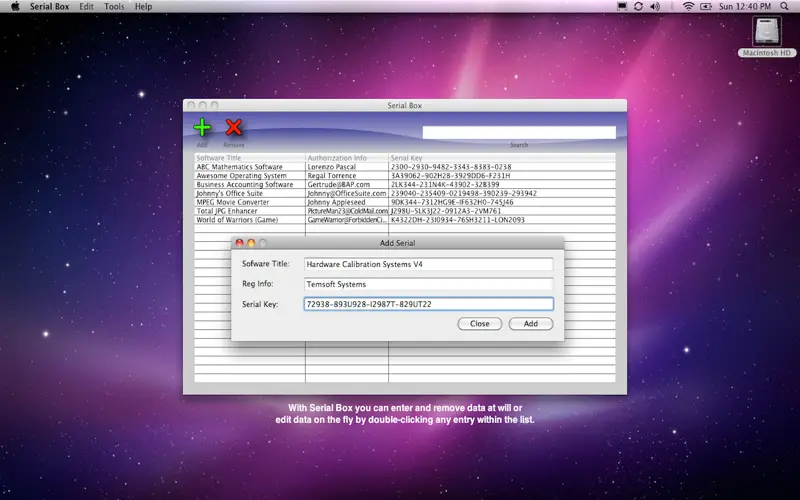
Task: Select the Business Accounting Software row
Action: click(405, 185)
